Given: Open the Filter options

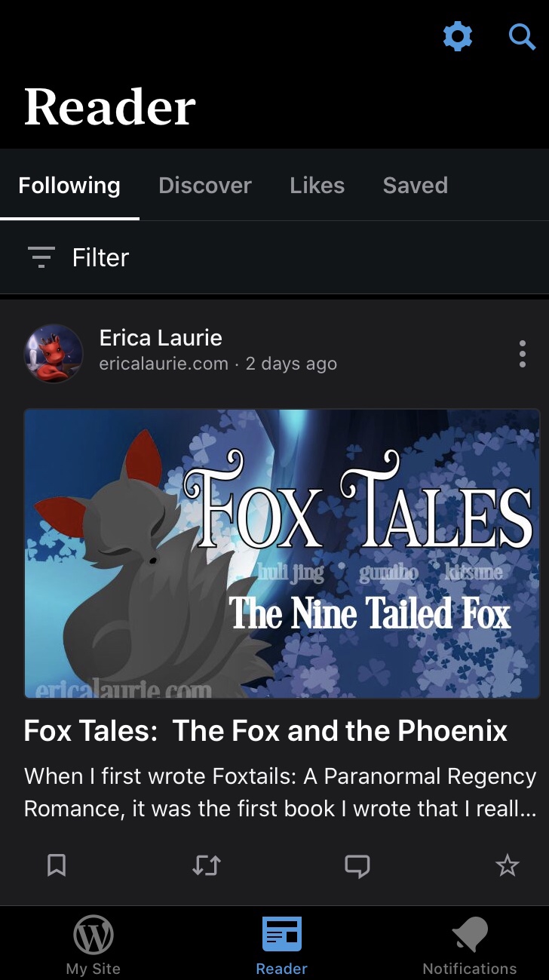Looking at the screenshot, I should point(274,257).
